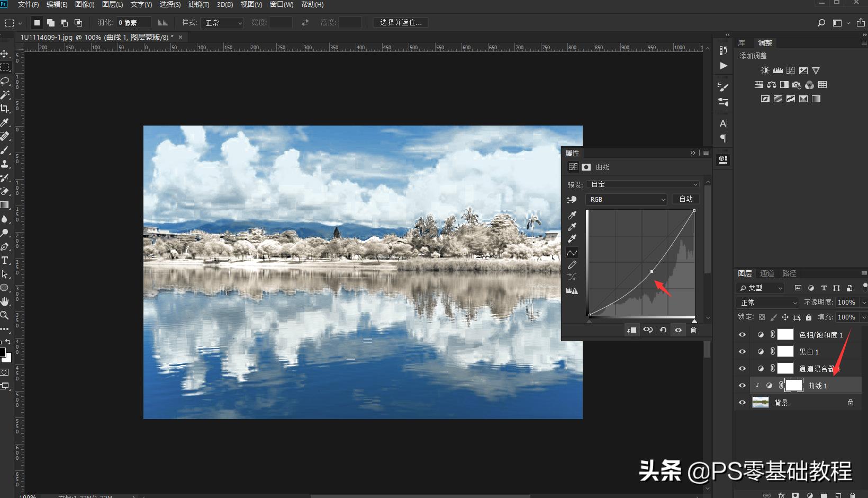Select the pencil to draw the curve freehand

point(572,265)
